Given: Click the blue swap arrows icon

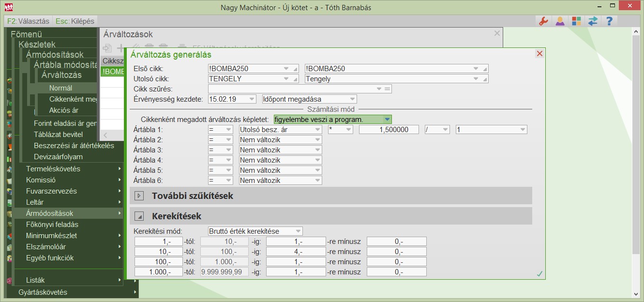Looking at the screenshot, I should [593, 21].
